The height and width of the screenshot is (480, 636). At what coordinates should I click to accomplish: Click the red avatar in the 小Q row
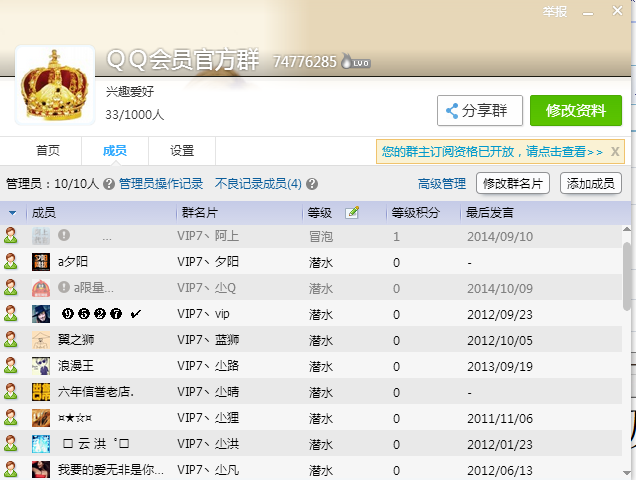pyautogui.click(x=41, y=288)
